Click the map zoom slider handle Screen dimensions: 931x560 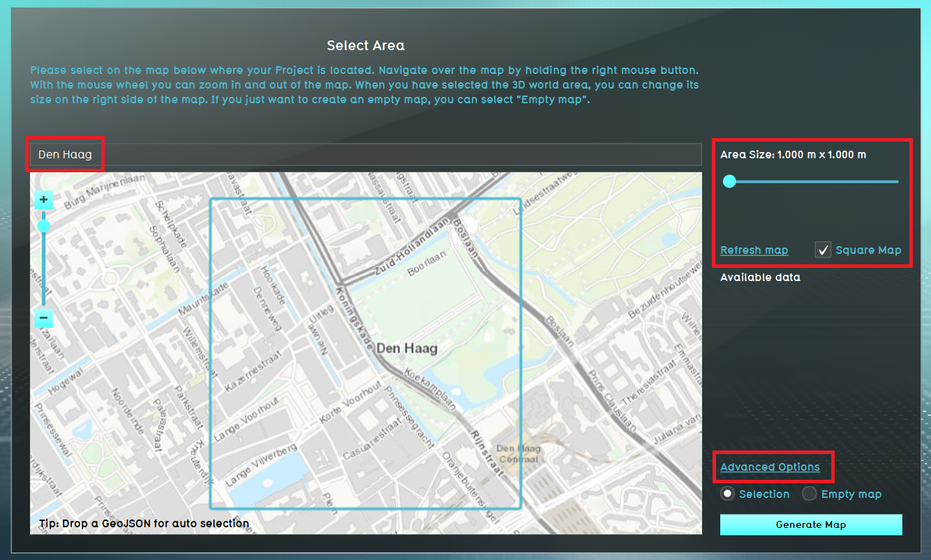point(43,226)
